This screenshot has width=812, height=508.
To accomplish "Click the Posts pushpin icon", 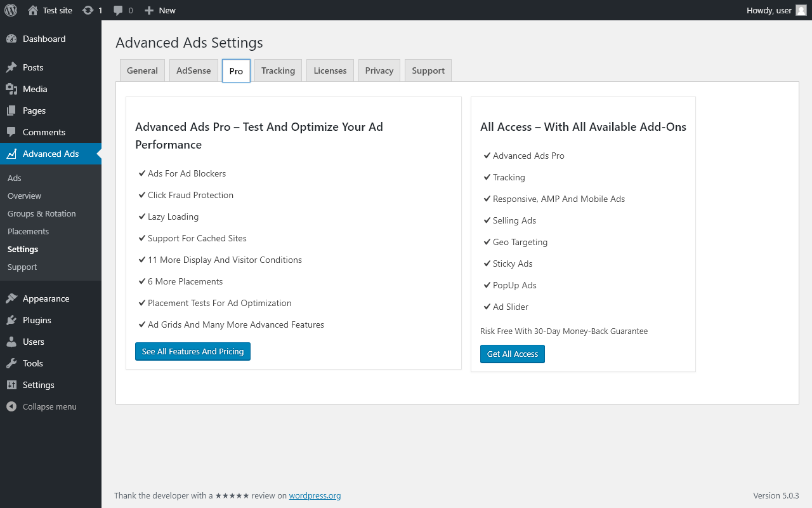I will click(x=11, y=67).
